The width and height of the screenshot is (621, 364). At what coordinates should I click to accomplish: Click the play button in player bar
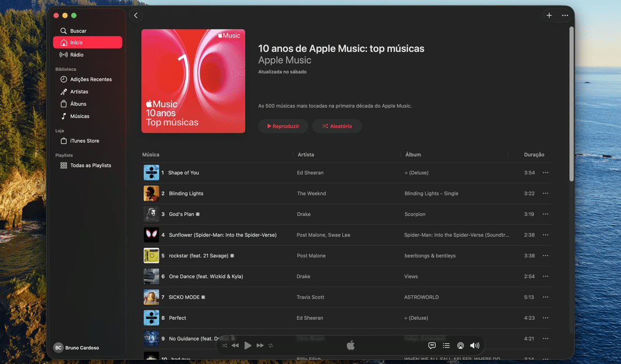pyautogui.click(x=248, y=345)
